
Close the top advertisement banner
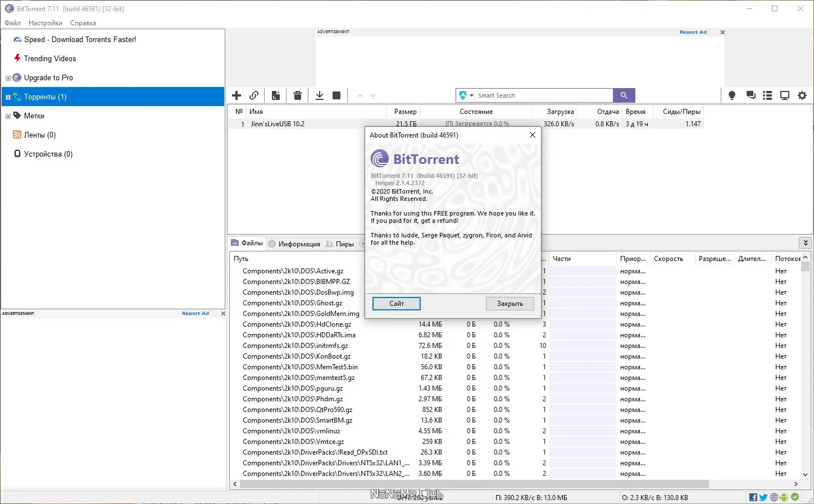pyautogui.click(x=722, y=32)
